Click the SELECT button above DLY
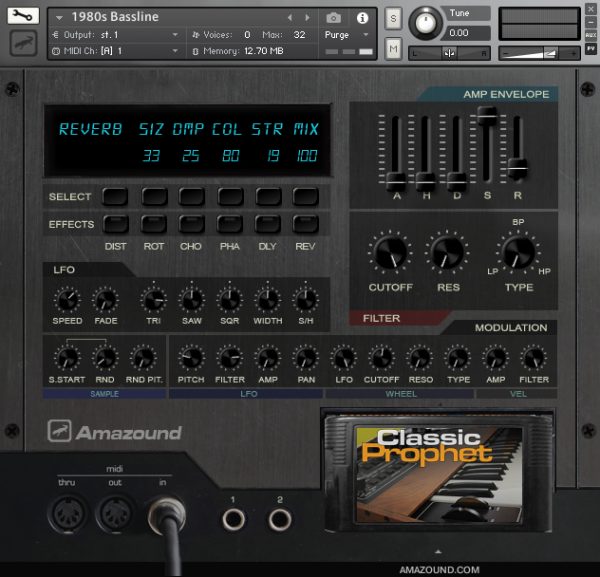The width and height of the screenshot is (600, 577). coord(268,197)
